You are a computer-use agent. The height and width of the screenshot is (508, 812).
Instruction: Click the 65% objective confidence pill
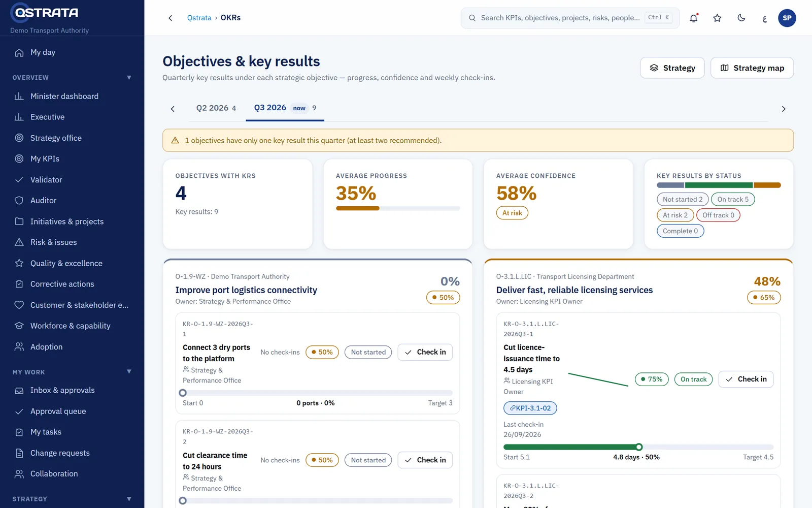pos(764,297)
